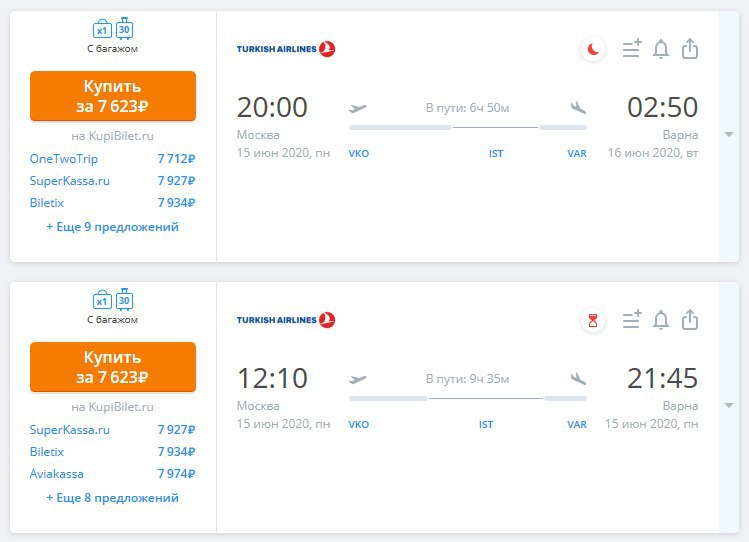
Task: Buy second ticket for 7 623₽ on KupiBilet
Action: click(113, 367)
